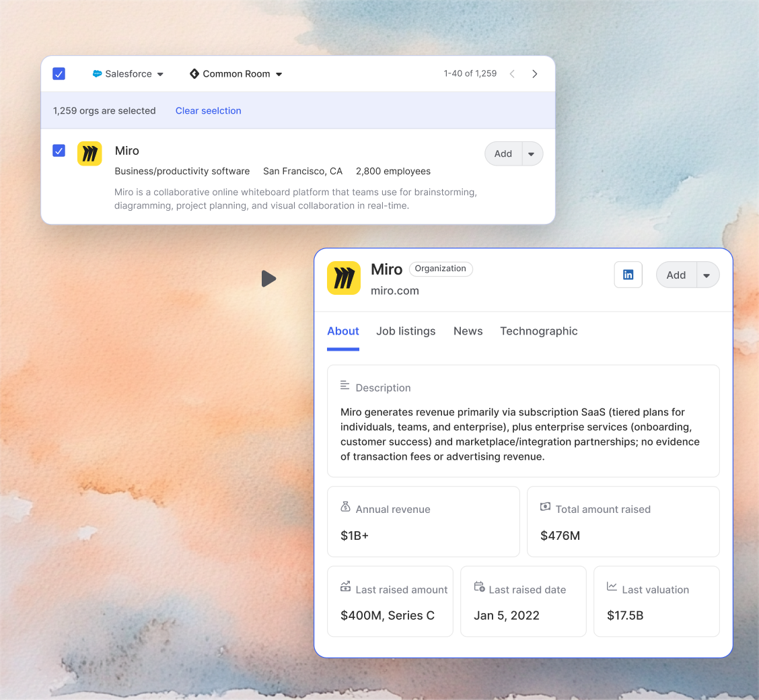Click Add button in Miro detail card
The image size is (759, 700).
tap(676, 275)
